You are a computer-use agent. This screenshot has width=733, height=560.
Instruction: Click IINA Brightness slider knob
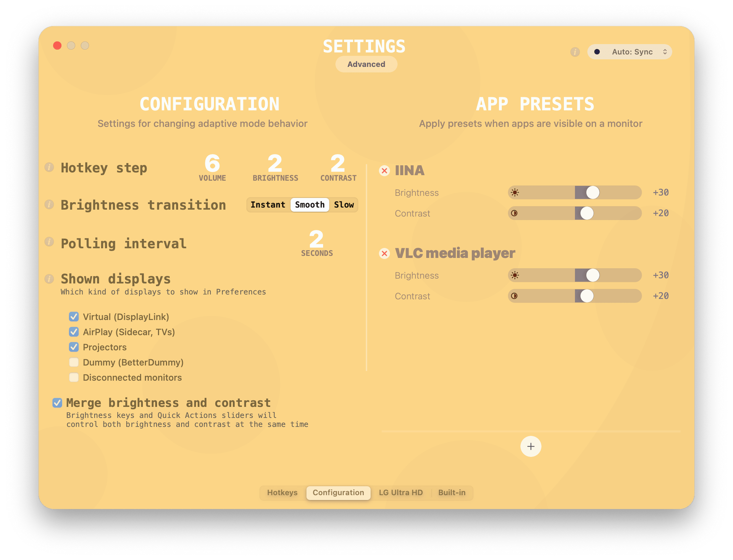click(593, 193)
